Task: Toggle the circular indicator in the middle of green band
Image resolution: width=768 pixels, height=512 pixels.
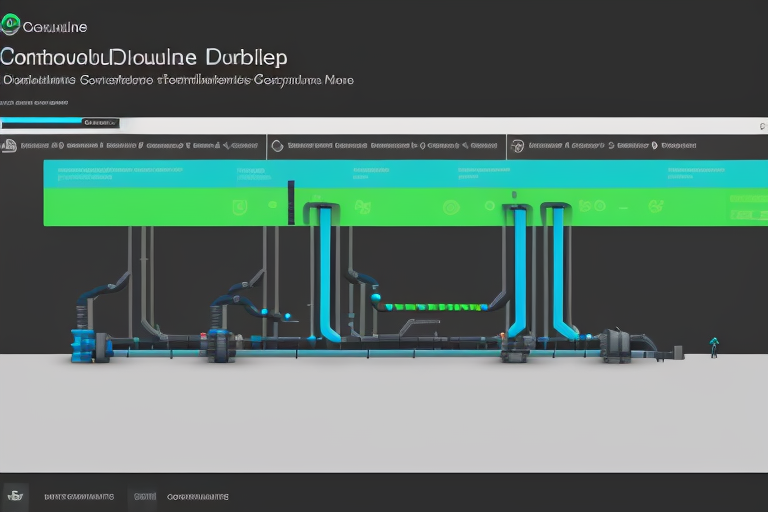Action: click(450, 207)
